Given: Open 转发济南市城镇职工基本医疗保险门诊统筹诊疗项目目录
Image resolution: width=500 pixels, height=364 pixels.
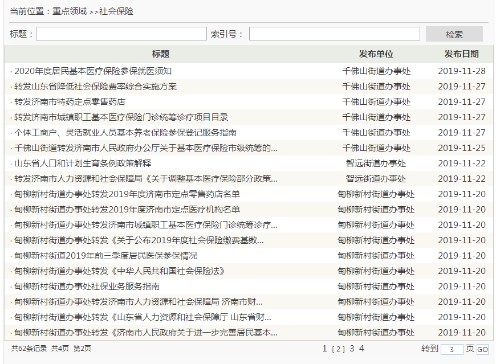Looking at the screenshot, I should (x=121, y=117).
